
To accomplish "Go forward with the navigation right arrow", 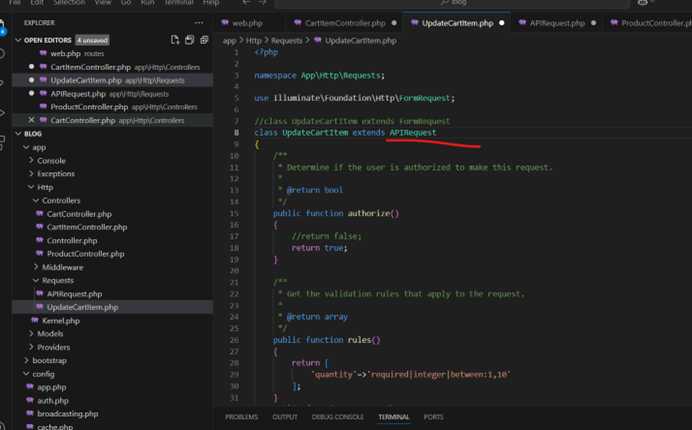I will tap(262, 2).
